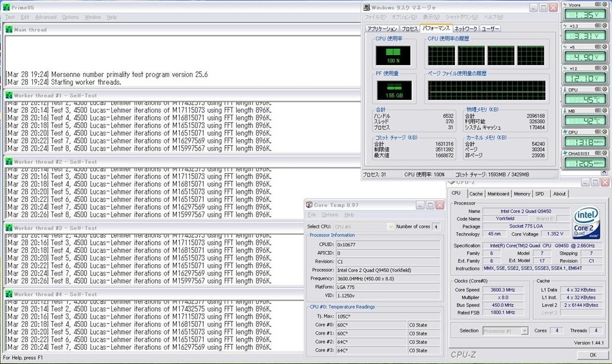Click the Intel Core 2 Quad logo in CPU-Z
This screenshot has width=612, height=364.
[586, 223]
